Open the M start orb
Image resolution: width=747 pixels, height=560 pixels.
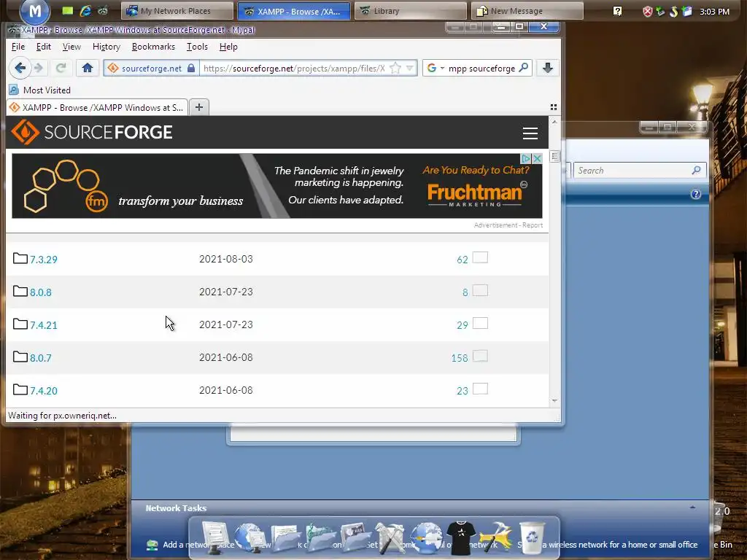coord(35,11)
